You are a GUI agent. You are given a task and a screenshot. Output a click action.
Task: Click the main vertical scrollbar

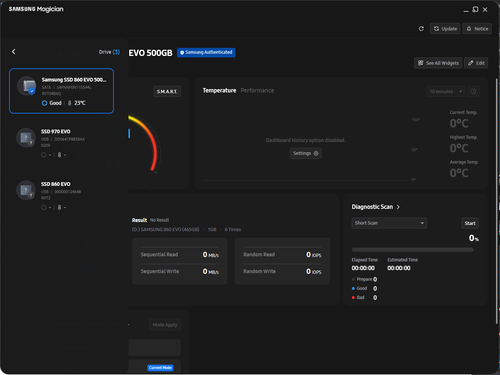[x=496, y=200]
